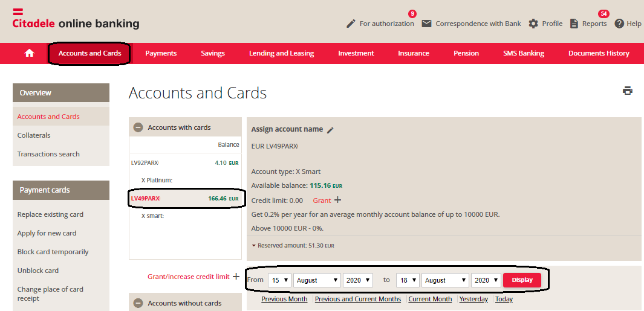Open the Payments menu
Viewport: 644px width, 311px height.
(x=161, y=53)
